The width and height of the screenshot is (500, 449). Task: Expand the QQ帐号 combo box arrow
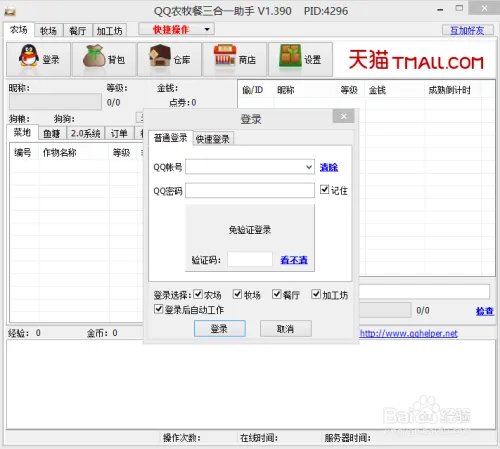tap(309, 167)
